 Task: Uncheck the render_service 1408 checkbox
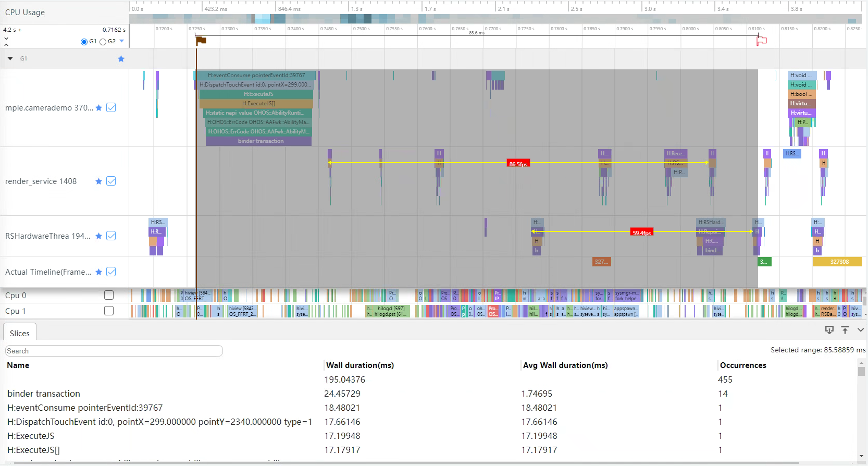tap(111, 181)
